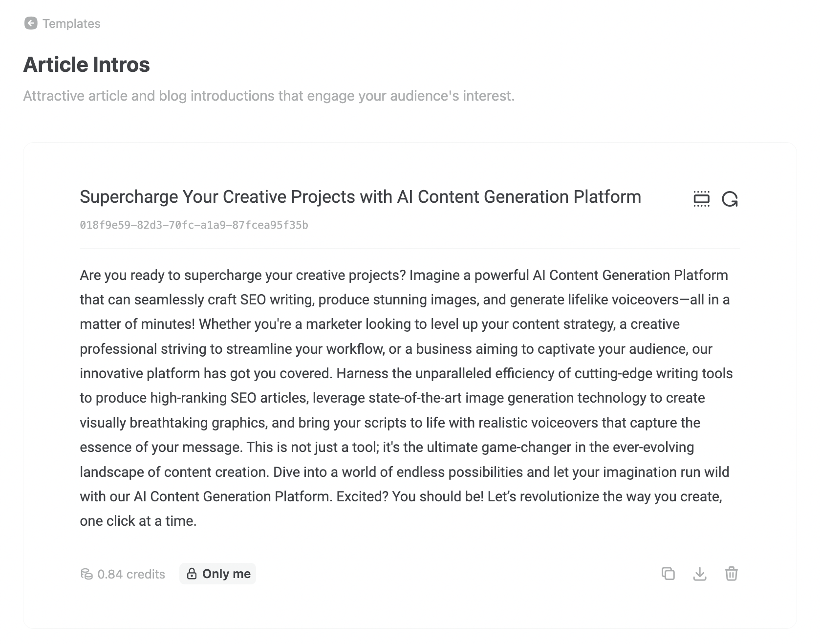The width and height of the screenshot is (820, 644).
Task: Click the divider line under the document ID
Action: click(410, 248)
